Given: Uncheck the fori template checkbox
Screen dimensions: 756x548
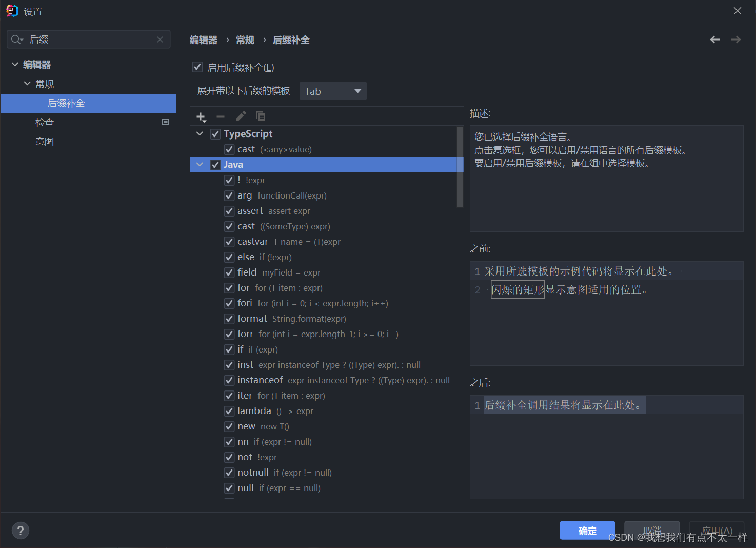Looking at the screenshot, I should [229, 303].
